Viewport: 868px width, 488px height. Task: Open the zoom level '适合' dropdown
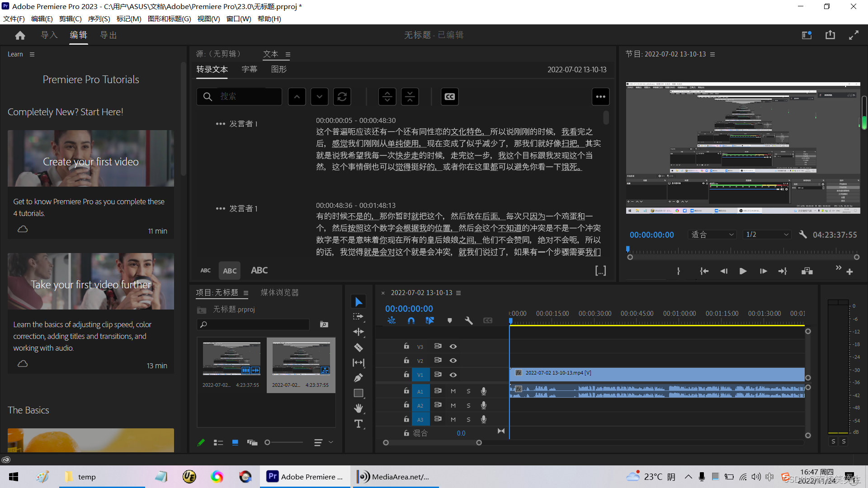click(712, 235)
